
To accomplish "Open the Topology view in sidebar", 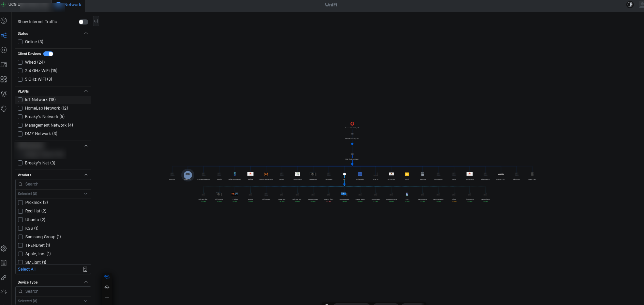I will click(4, 35).
